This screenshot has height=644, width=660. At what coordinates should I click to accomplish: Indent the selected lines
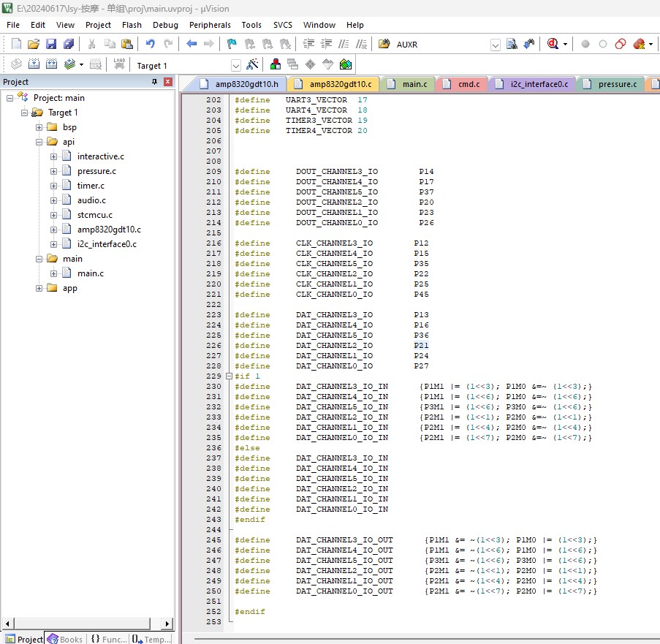pyautogui.click(x=308, y=44)
